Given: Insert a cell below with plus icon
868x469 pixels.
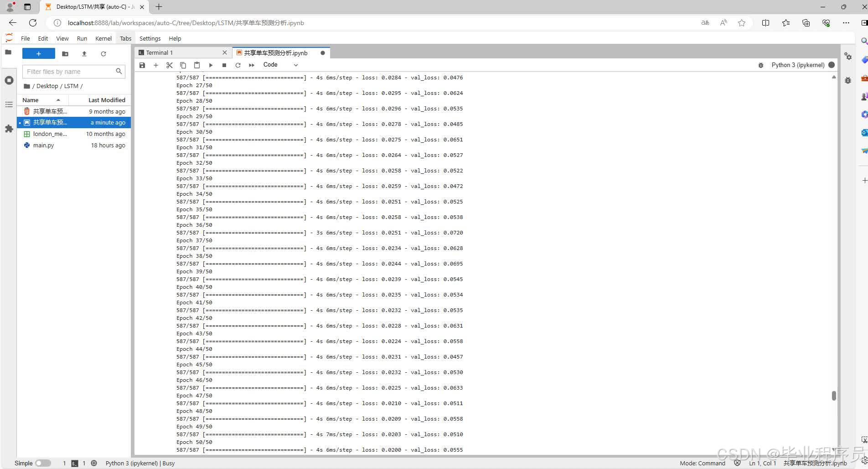Looking at the screenshot, I should 156,65.
